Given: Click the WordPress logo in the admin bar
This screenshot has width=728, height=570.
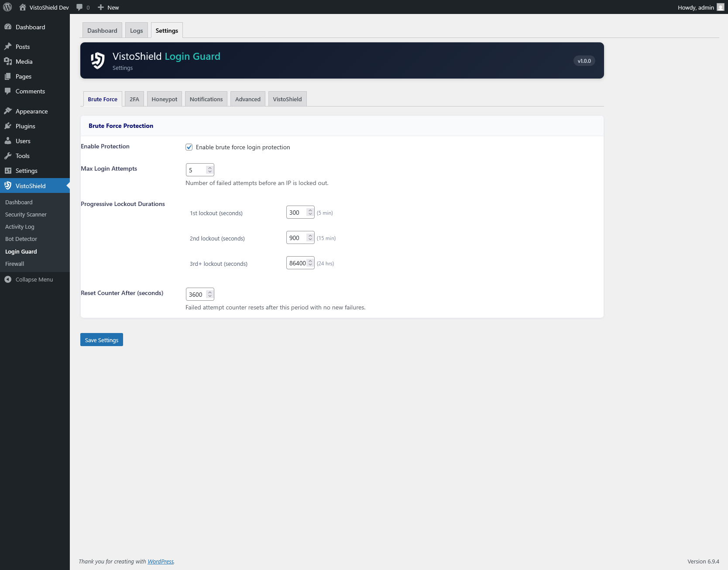Looking at the screenshot, I should pos(7,7).
